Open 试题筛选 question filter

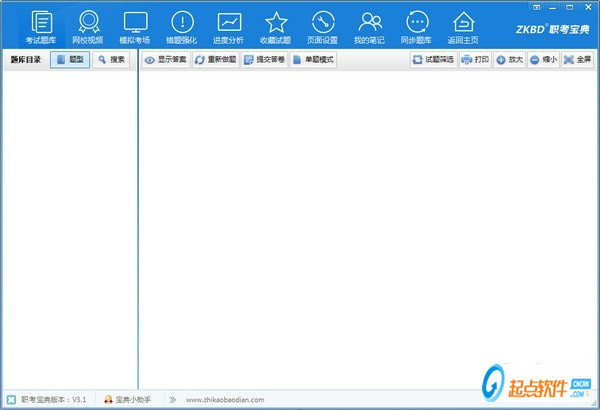point(434,60)
